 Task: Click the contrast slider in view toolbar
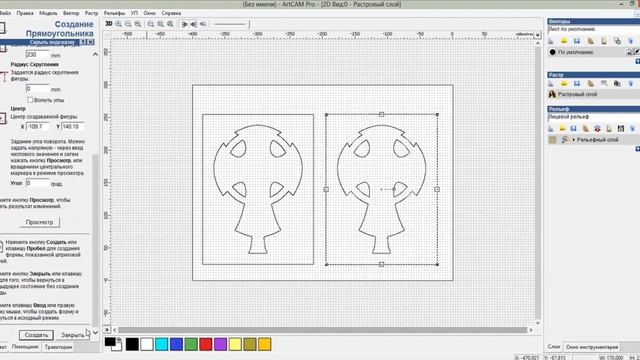tap(231, 24)
